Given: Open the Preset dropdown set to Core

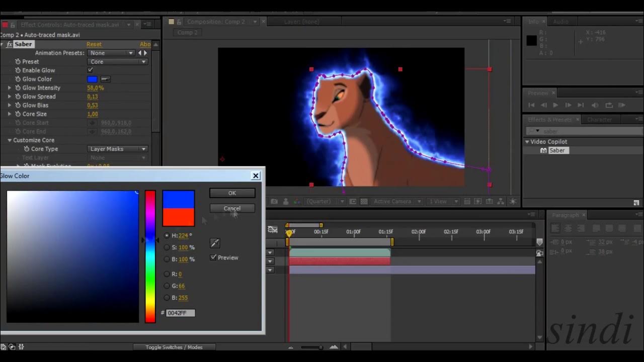Looking at the screenshot, I should point(117,62).
